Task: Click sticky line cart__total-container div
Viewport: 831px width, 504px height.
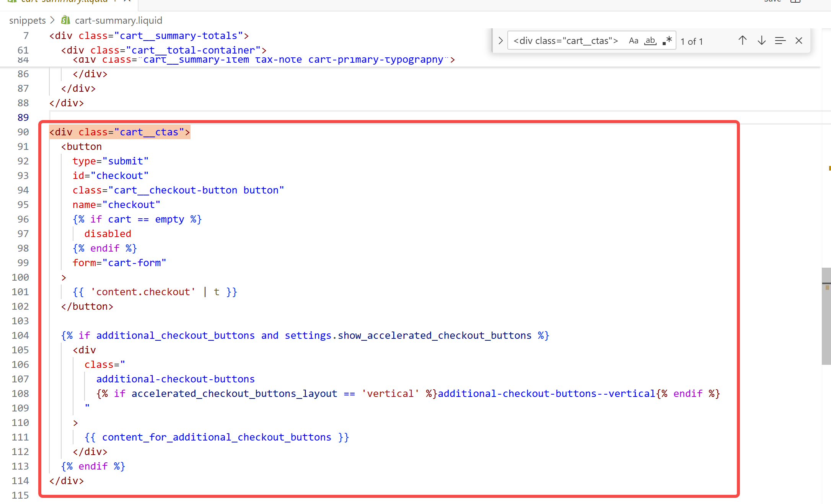Action: (x=164, y=50)
